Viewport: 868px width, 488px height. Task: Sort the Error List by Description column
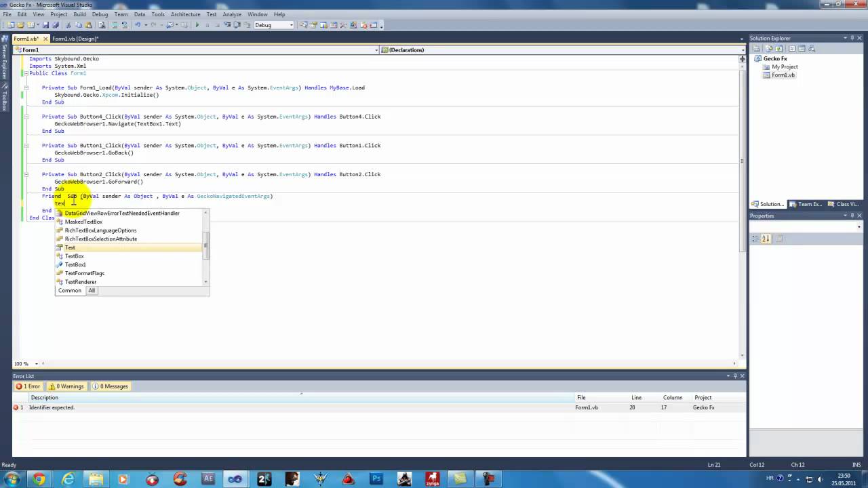click(301, 398)
